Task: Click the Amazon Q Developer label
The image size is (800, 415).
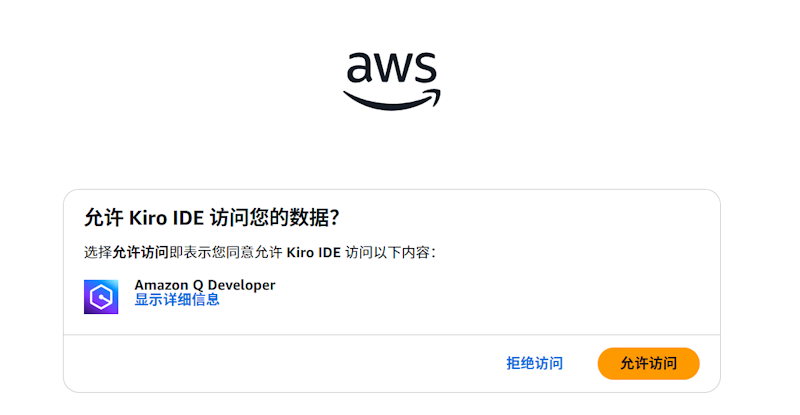Action: click(204, 285)
